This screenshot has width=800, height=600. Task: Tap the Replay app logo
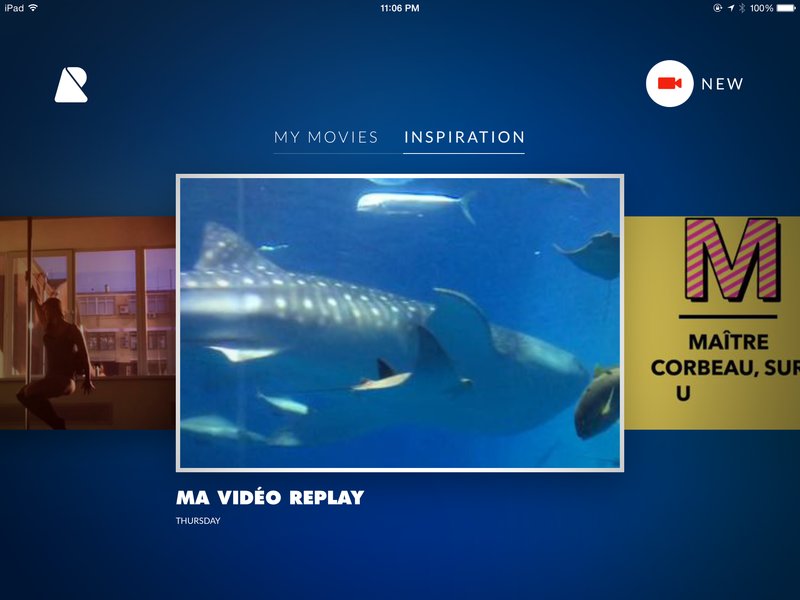click(71, 85)
